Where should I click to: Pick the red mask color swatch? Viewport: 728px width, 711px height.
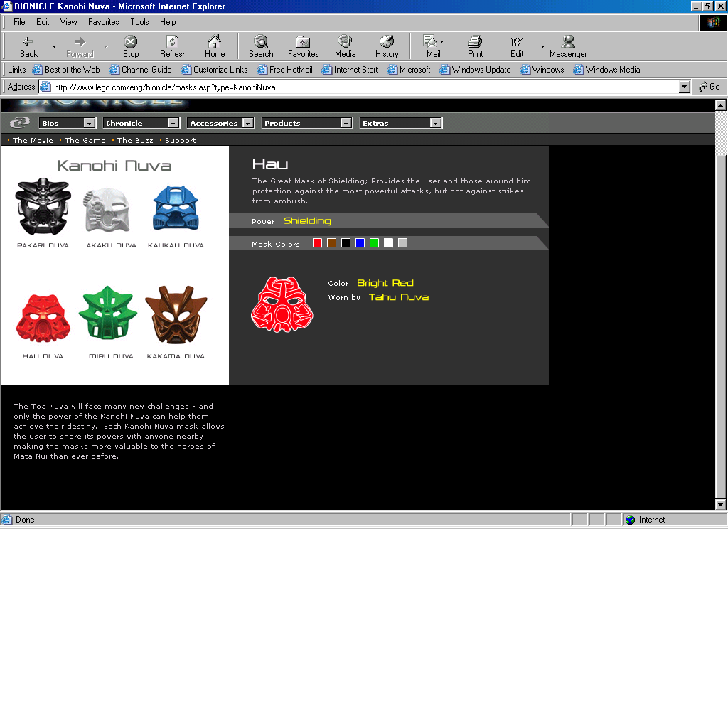(x=317, y=243)
